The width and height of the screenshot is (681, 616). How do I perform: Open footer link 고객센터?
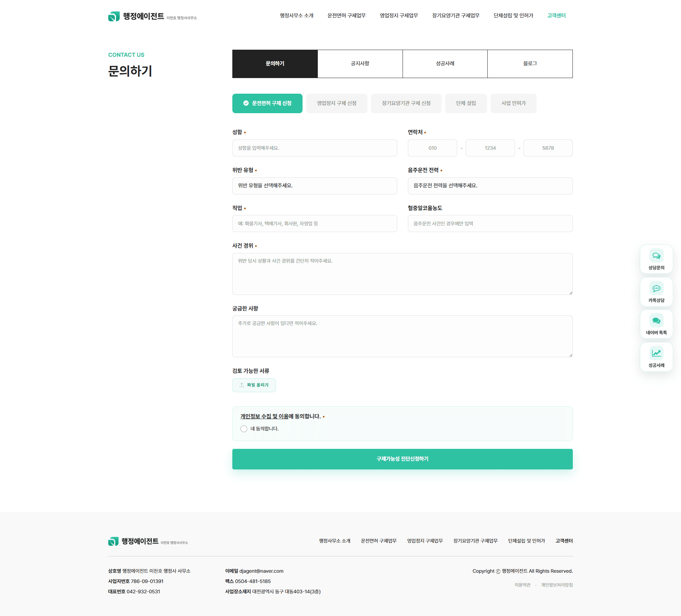click(564, 541)
